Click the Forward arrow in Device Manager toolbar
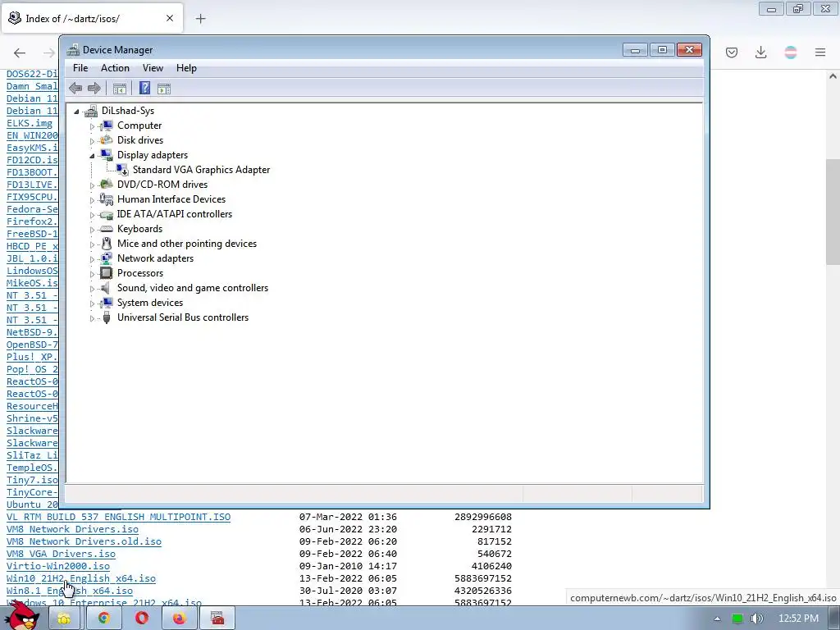Viewport: 840px width, 630px height. tap(94, 89)
